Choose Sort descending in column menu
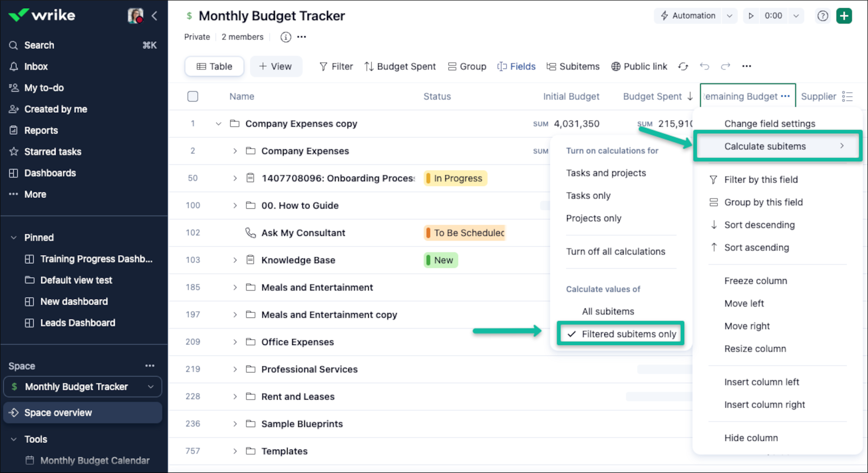Viewport: 868px width, 473px height. pyautogui.click(x=759, y=225)
